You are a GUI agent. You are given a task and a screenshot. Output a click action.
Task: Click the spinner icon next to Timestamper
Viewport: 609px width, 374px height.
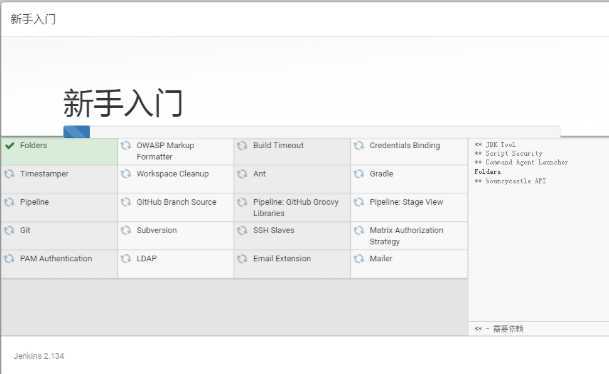pyautogui.click(x=9, y=174)
